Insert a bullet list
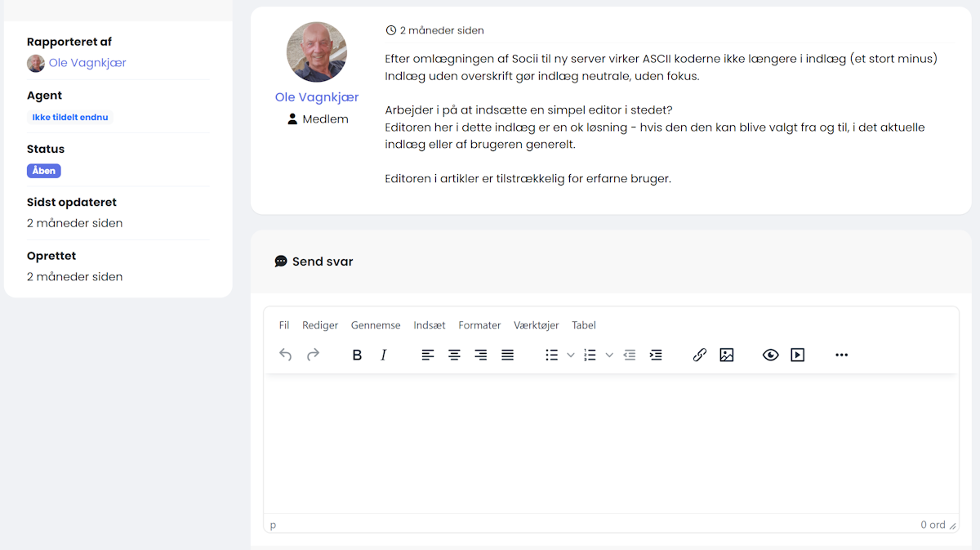The image size is (980, 550). coord(552,355)
